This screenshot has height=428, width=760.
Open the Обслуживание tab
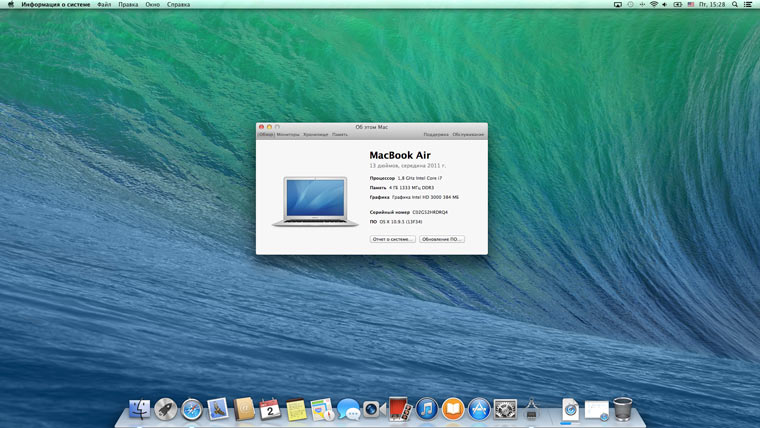point(468,134)
